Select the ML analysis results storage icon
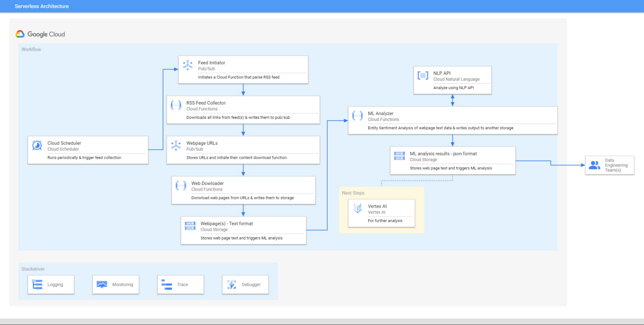The height and width of the screenshot is (325, 644). pos(399,156)
